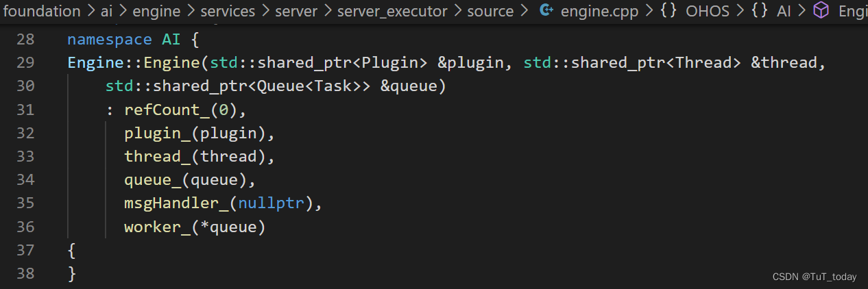Click 'nullptr' in msgHandler_ initializer
Image resolution: width=868 pixels, height=289 pixels.
[271, 203]
